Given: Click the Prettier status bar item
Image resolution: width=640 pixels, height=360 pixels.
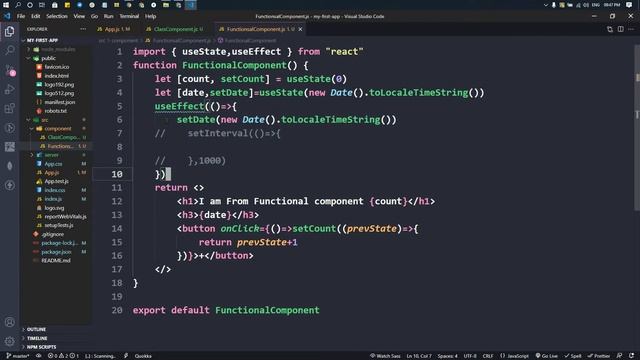Looking at the screenshot, I should (x=599, y=356).
